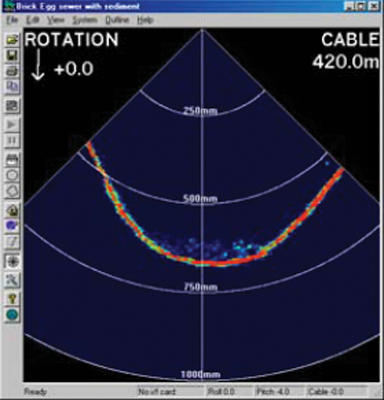Click the Roll 0.0 status field
Screen dimensions: 384x400
pos(228,392)
